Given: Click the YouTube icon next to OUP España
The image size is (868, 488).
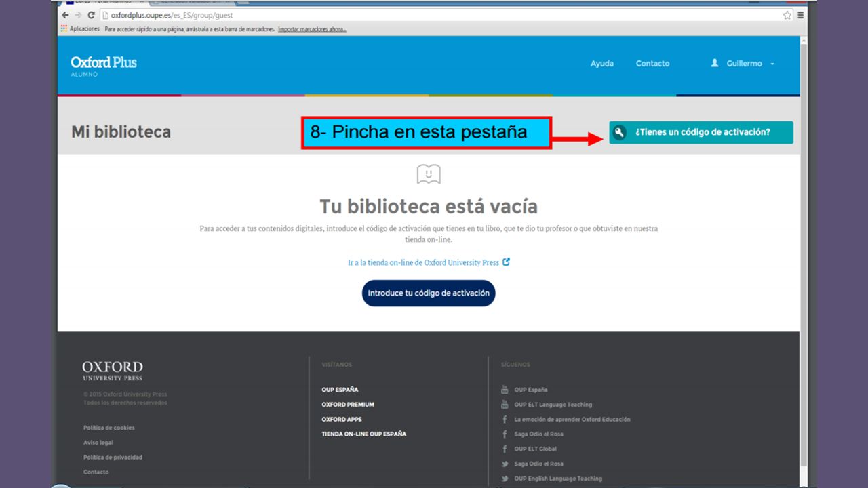Looking at the screenshot, I should [x=505, y=390].
